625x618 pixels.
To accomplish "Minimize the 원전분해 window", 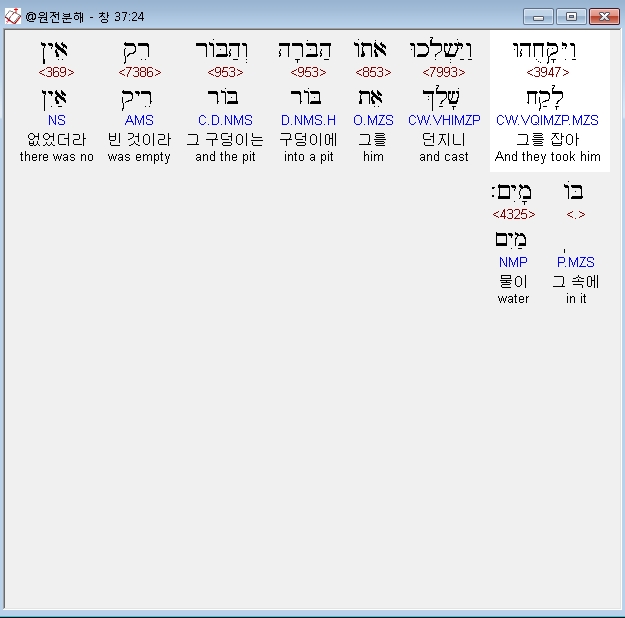I will click(x=538, y=17).
